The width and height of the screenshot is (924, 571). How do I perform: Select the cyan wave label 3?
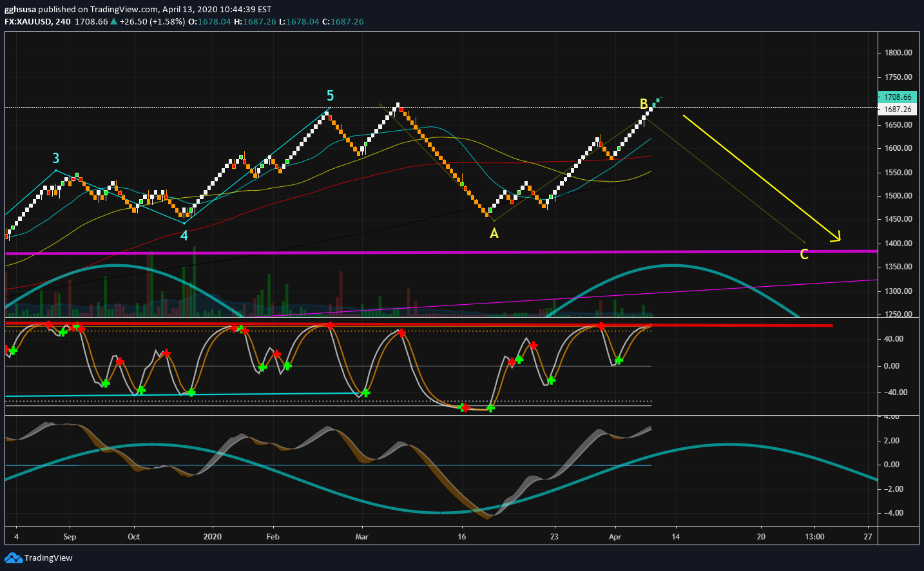tap(56, 159)
